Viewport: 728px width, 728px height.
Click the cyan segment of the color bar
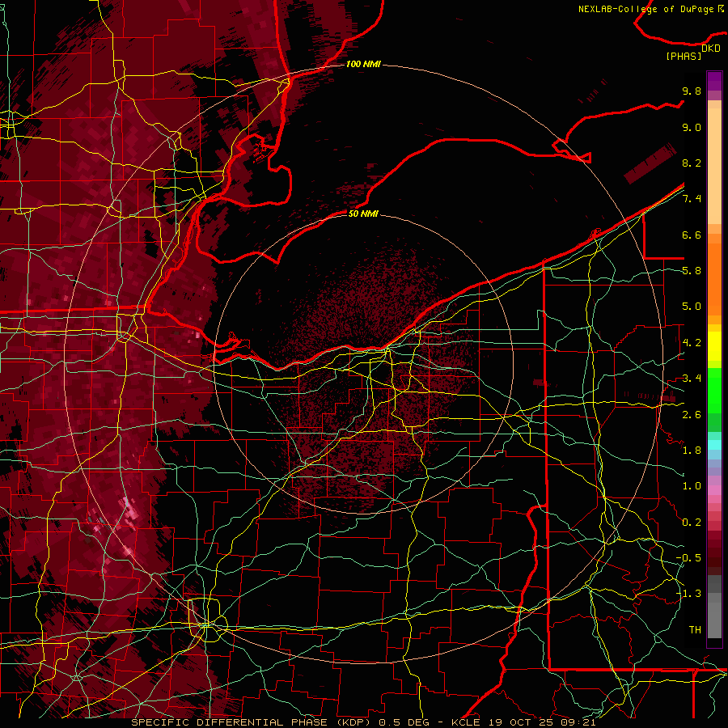click(714, 445)
